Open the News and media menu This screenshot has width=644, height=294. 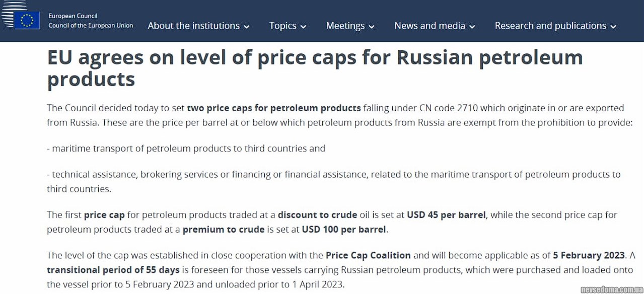[x=430, y=26]
